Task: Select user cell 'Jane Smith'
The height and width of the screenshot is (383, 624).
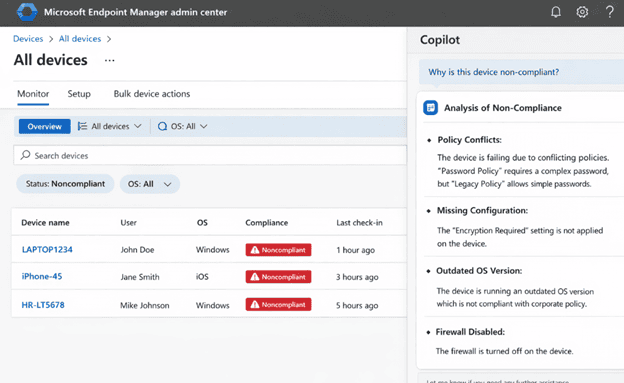Action: point(140,277)
